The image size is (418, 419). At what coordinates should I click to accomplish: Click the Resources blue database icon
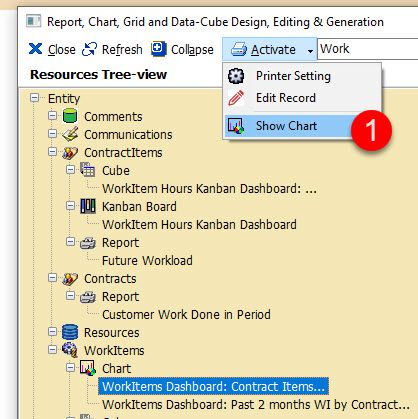[x=70, y=332]
